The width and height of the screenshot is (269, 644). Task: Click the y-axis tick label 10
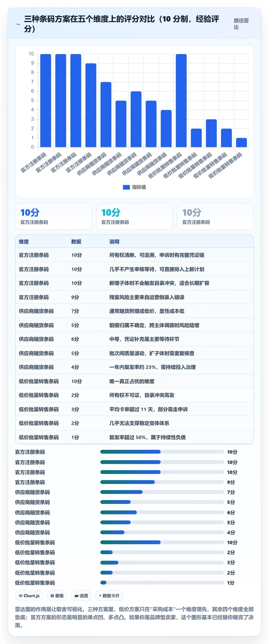tap(31, 54)
